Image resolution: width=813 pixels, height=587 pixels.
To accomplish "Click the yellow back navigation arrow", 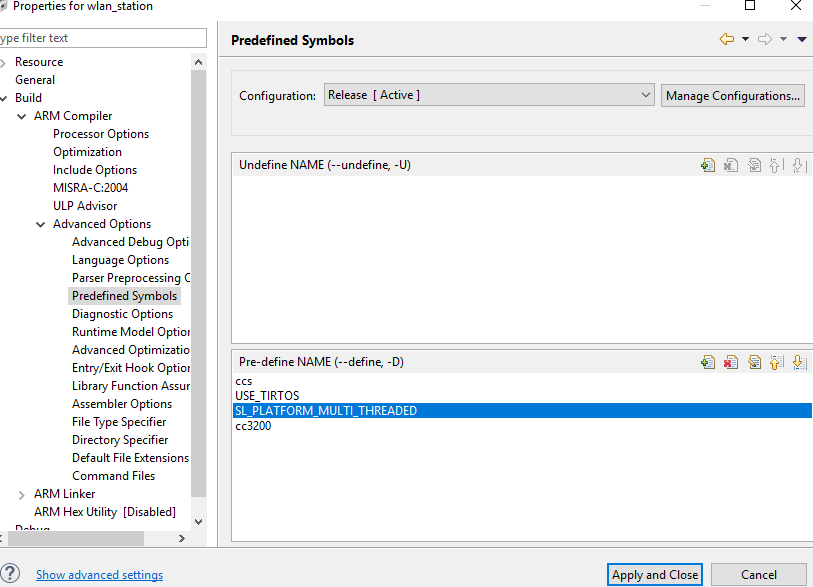I will tap(727, 39).
